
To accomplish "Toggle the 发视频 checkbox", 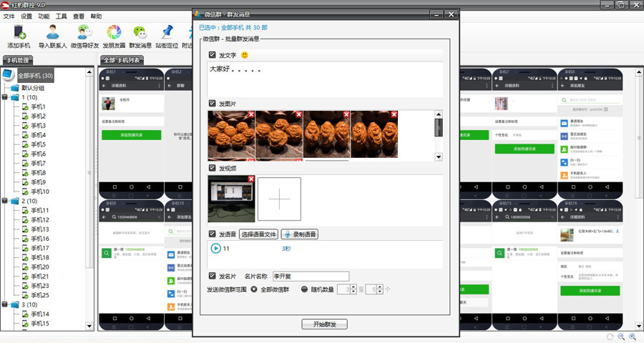I will (x=212, y=168).
